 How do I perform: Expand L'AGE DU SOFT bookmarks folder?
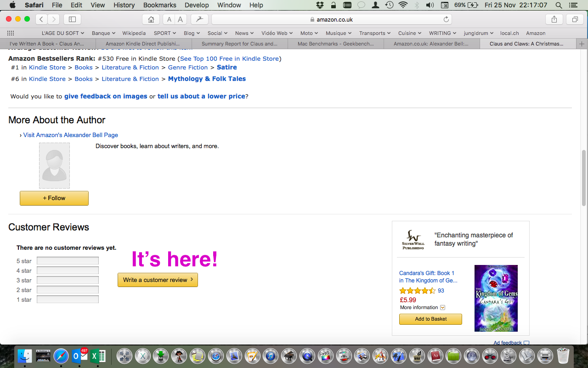click(x=63, y=33)
